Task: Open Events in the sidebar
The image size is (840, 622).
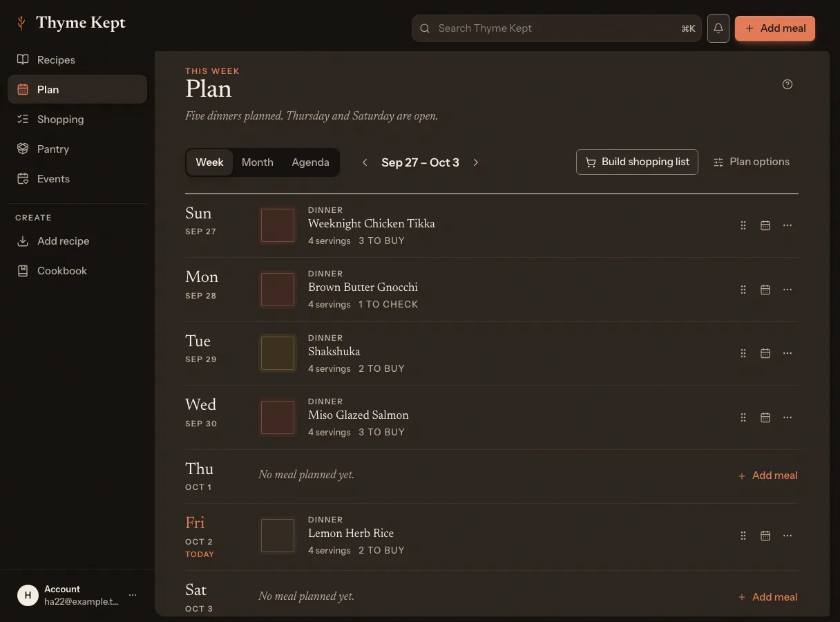Action: pyautogui.click(x=77, y=179)
